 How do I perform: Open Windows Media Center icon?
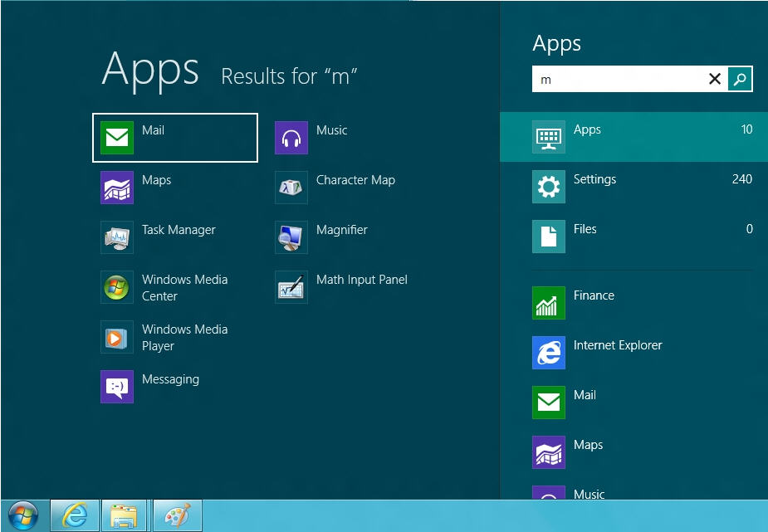pyautogui.click(x=117, y=287)
